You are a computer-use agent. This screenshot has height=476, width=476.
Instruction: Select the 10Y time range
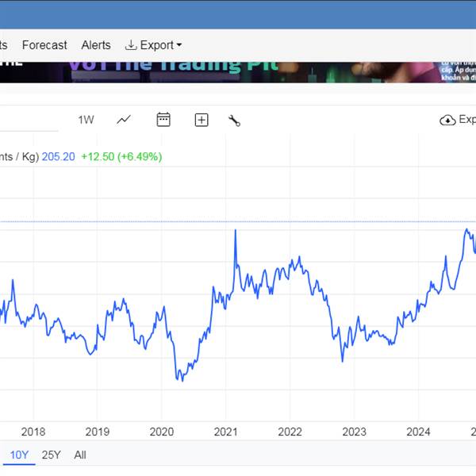tap(17, 455)
